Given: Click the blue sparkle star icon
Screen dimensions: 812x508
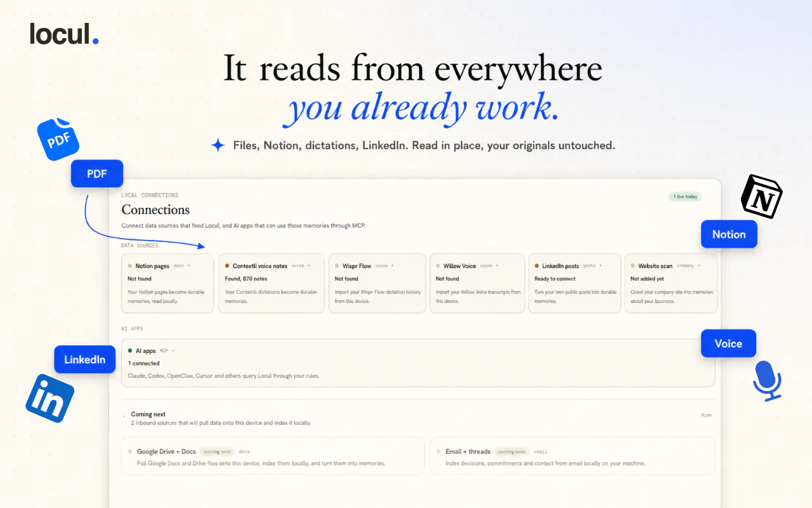Looking at the screenshot, I should coord(218,145).
